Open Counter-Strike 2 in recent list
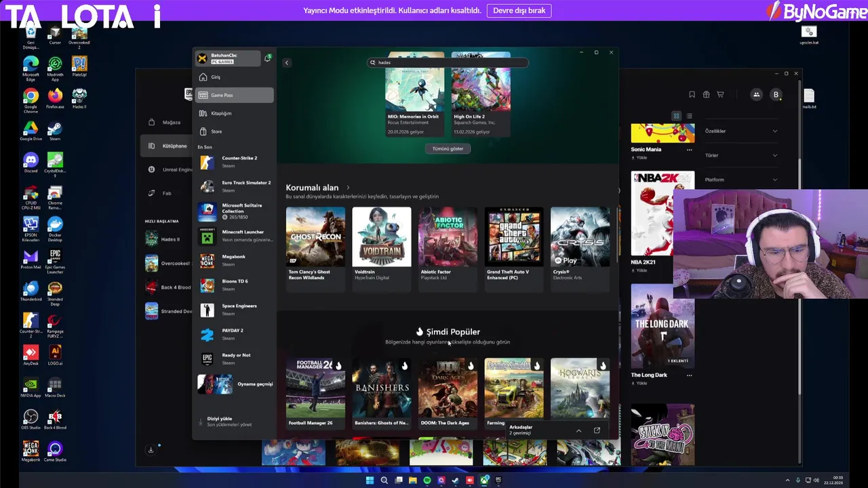 (x=234, y=161)
